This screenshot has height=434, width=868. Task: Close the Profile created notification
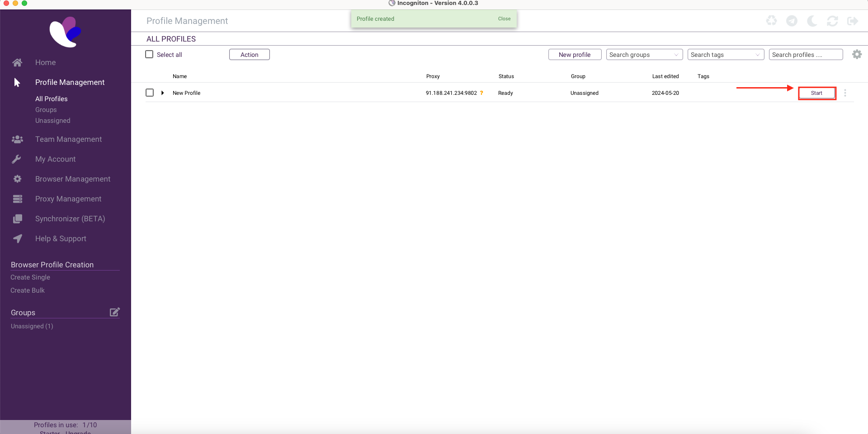(x=505, y=19)
